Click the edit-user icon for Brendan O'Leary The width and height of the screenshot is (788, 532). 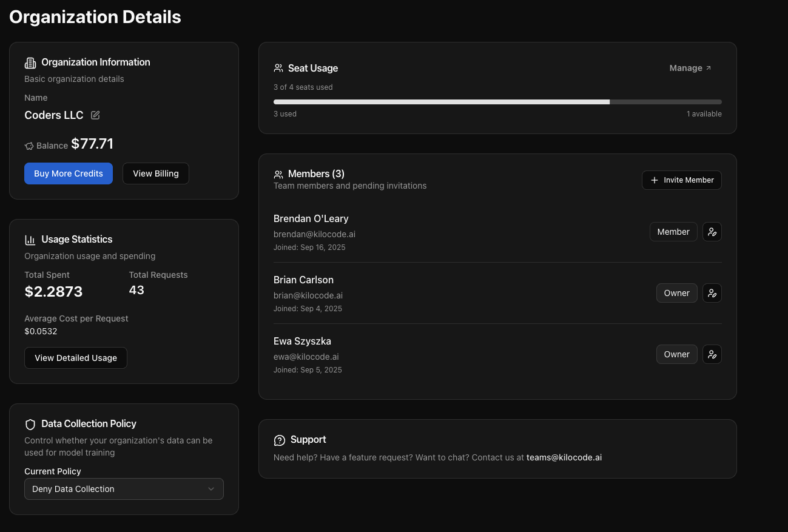712,232
